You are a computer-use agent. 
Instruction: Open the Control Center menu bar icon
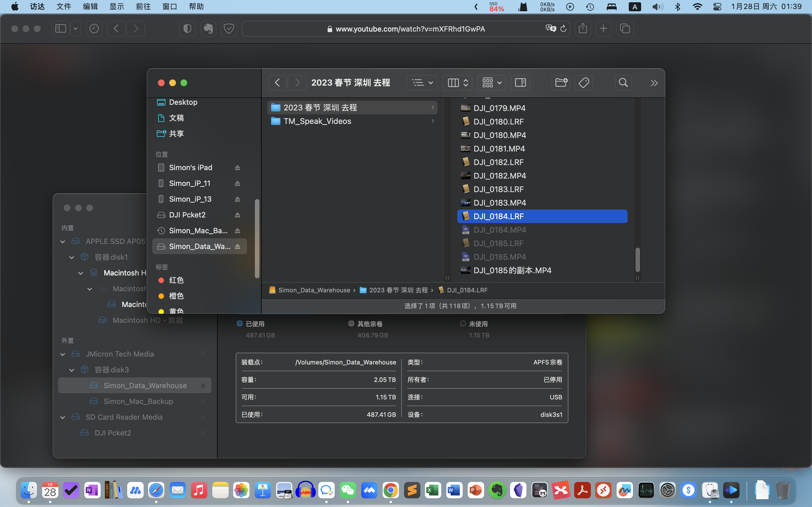coord(717,7)
